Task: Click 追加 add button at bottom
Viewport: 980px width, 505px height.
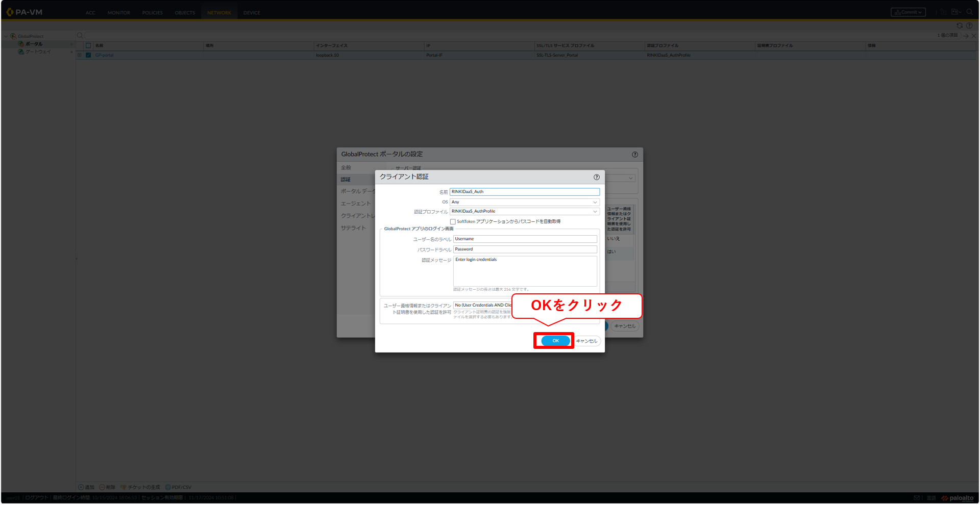Action: pyautogui.click(x=86, y=488)
